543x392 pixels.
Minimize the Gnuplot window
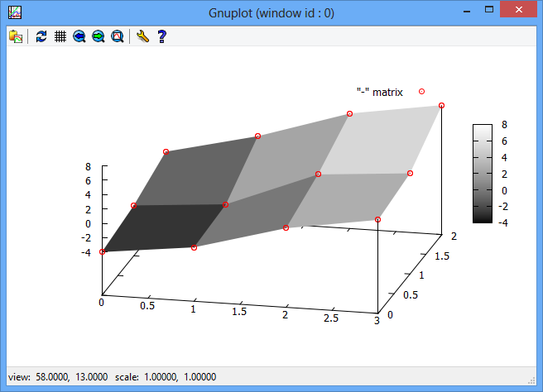point(467,11)
